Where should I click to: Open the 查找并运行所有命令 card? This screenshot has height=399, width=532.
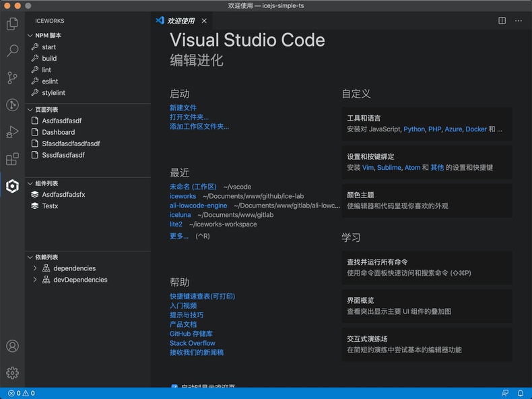[x=427, y=268]
